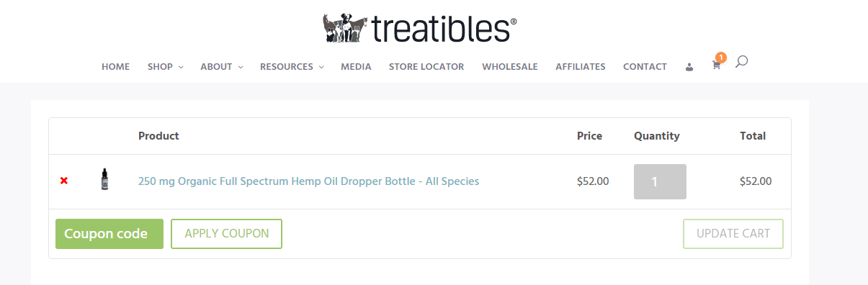Remove item with red X icon
This screenshot has height=285, width=868.
tap(64, 181)
